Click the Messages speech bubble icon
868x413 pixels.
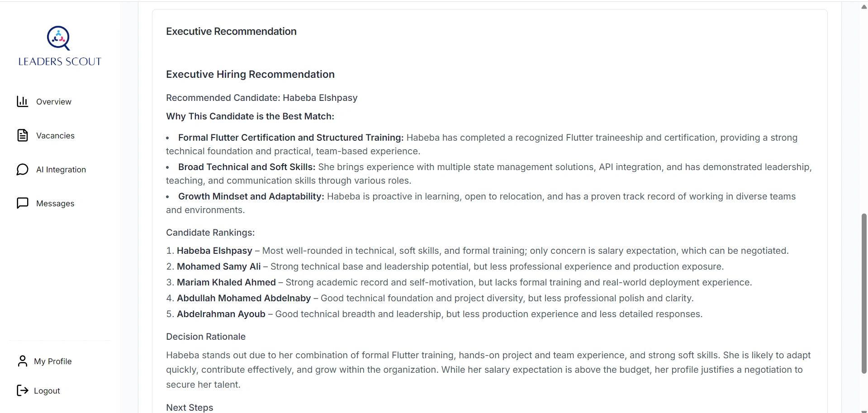[22, 204]
